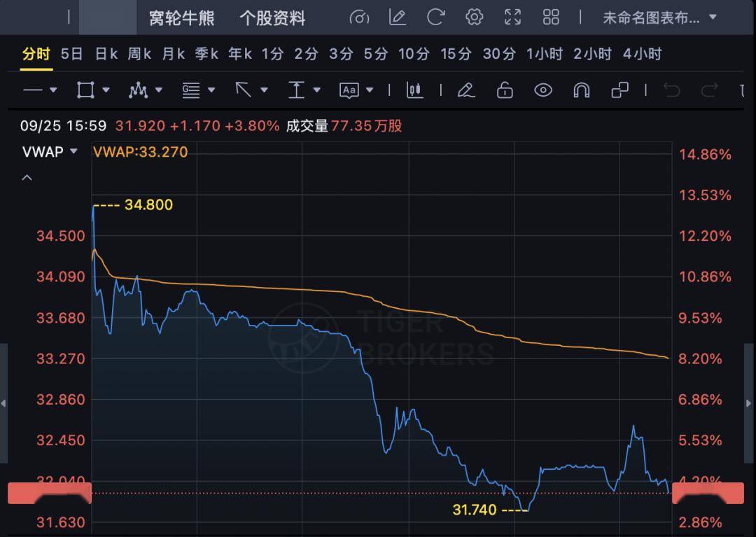Open chart settings gear
This screenshot has width=756, height=537.
[475, 18]
